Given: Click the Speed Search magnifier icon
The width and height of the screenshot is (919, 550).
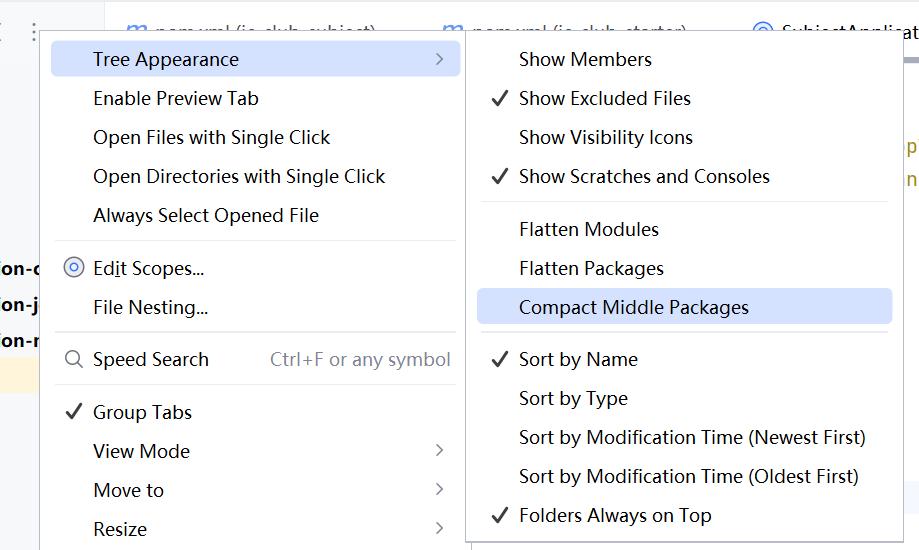Looking at the screenshot, I should tap(73, 359).
